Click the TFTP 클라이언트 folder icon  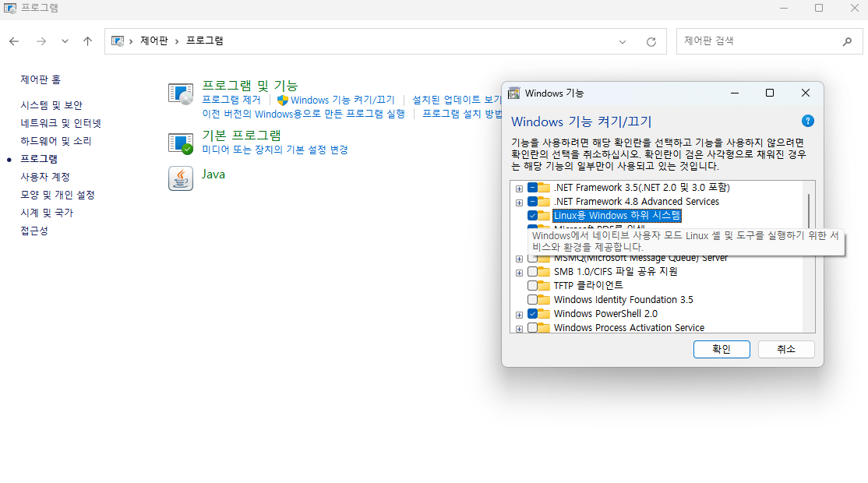(544, 285)
